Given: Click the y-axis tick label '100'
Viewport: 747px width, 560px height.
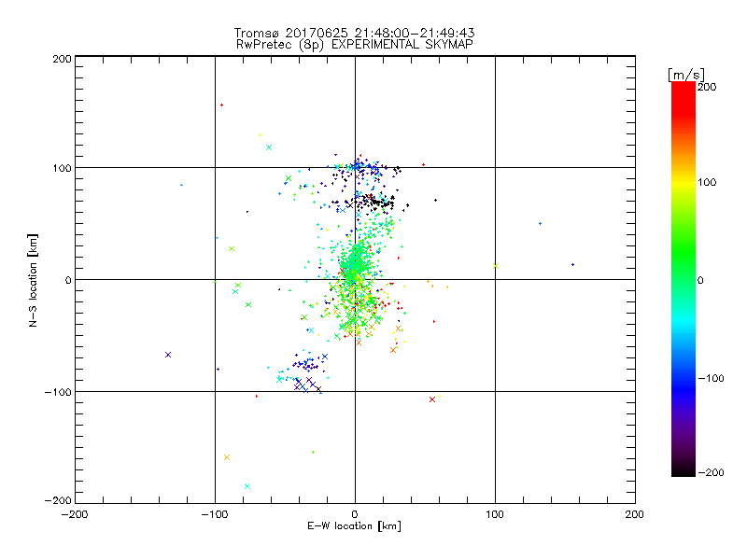Looking at the screenshot, I should click(62, 168).
